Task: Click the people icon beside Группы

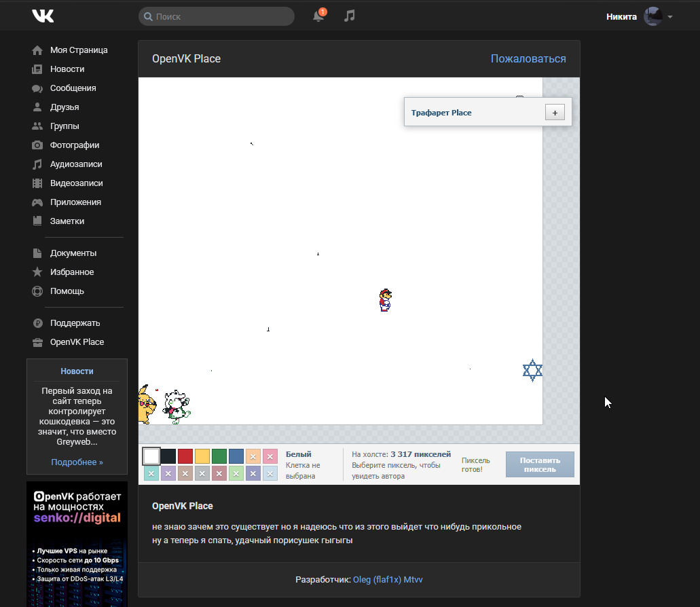Action: click(37, 126)
